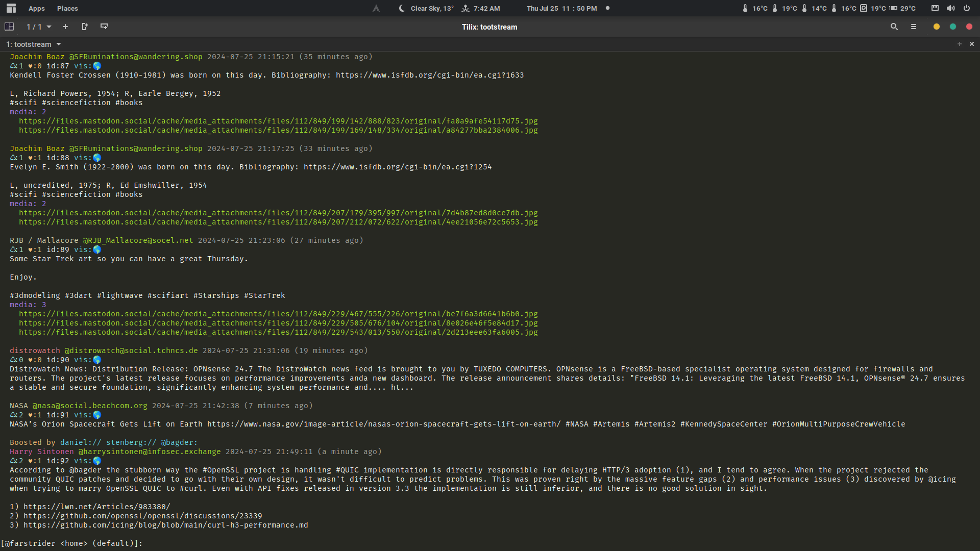980x551 pixels.
Task: Add a new terminal session
Action: click(65, 27)
